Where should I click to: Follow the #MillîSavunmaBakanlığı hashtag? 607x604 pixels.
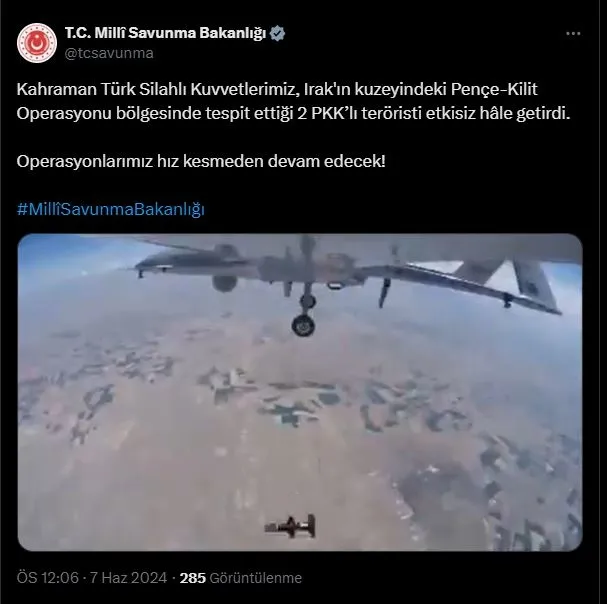point(110,209)
